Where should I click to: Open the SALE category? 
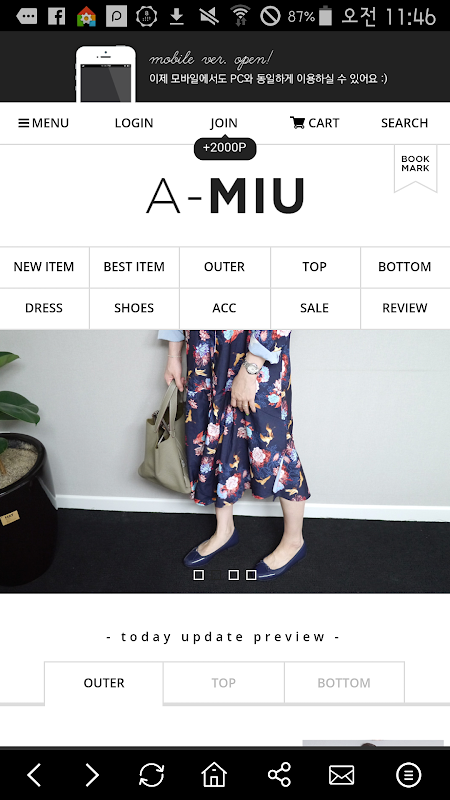(x=314, y=308)
